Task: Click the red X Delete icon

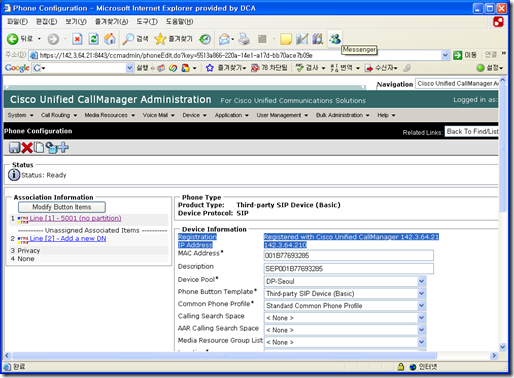Action: click(x=27, y=147)
